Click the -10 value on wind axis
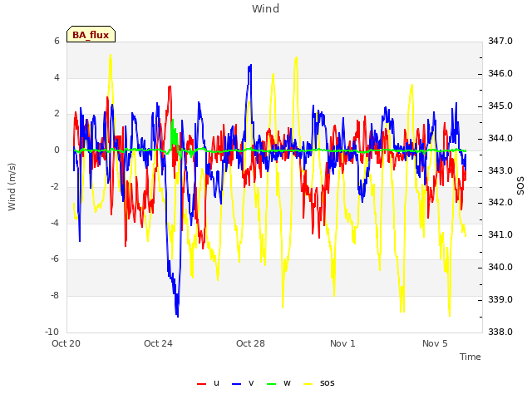The width and height of the screenshot is (532, 399). coord(52,332)
